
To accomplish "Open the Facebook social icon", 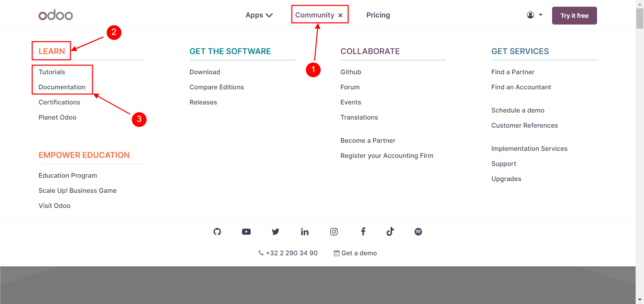I will coord(363,231).
